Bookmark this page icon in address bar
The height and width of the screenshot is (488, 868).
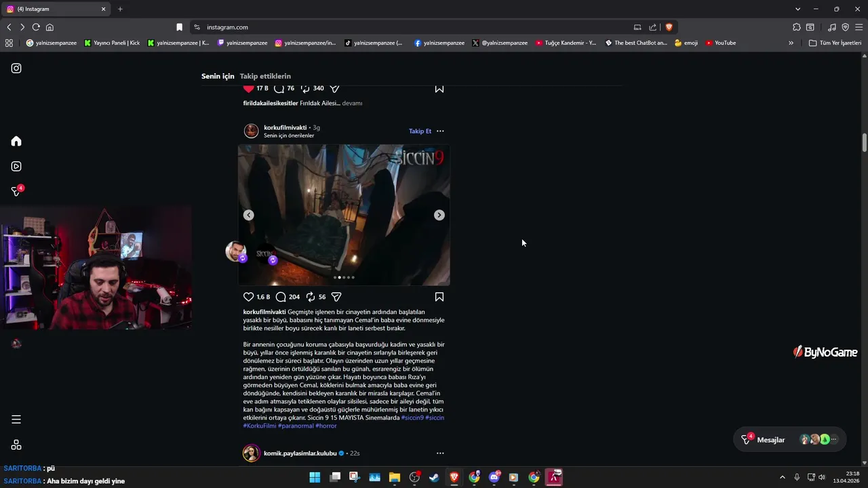pyautogui.click(x=179, y=27)
